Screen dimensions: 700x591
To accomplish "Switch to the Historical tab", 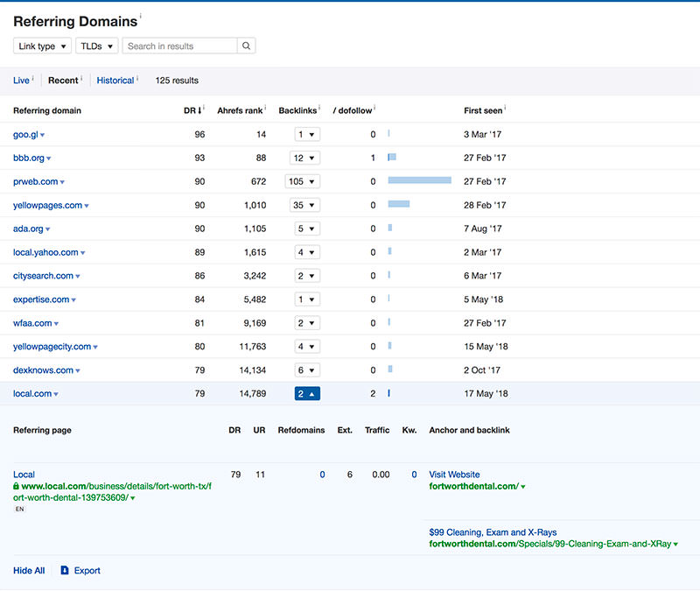I will coord(115,81).
